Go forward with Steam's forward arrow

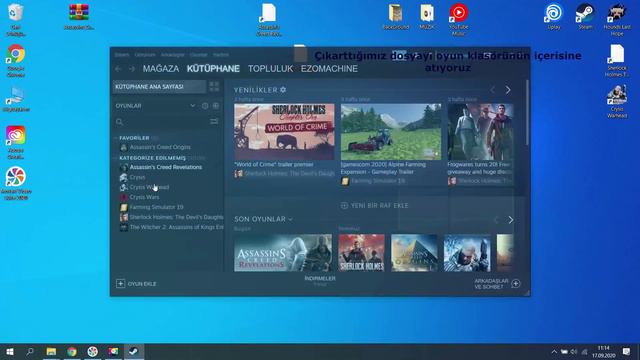[132, 69]
